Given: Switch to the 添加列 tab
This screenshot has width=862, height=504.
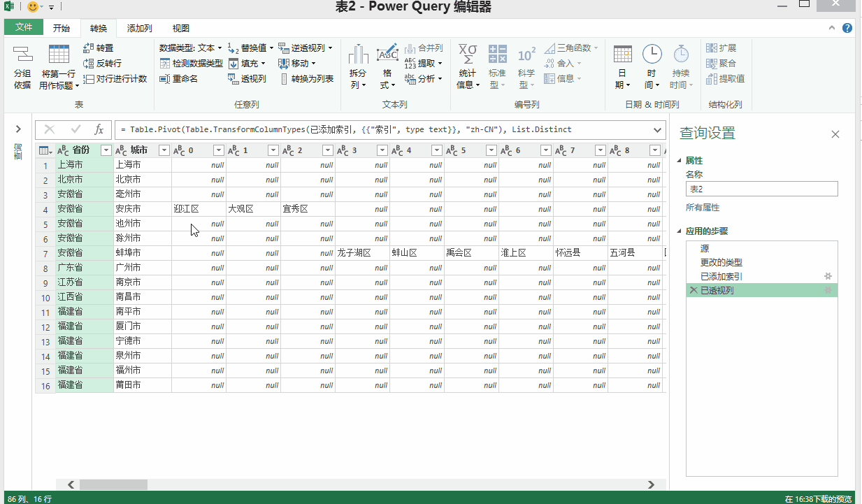Looking at the screenshot, I should point(139,29).
